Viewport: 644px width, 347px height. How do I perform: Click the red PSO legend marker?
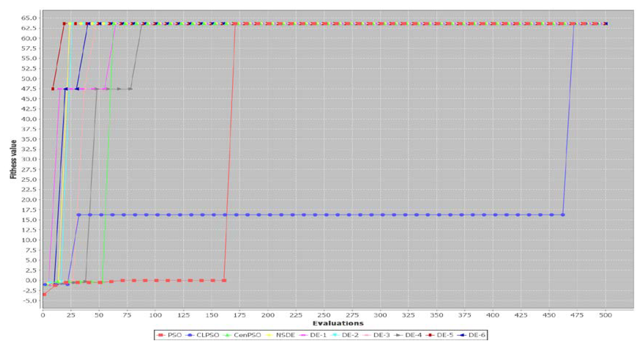[x=161, y=335]
